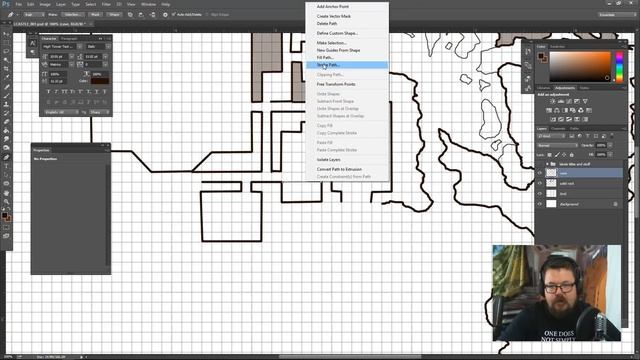Open the layer Kind filter dropdown

point(551,136)
